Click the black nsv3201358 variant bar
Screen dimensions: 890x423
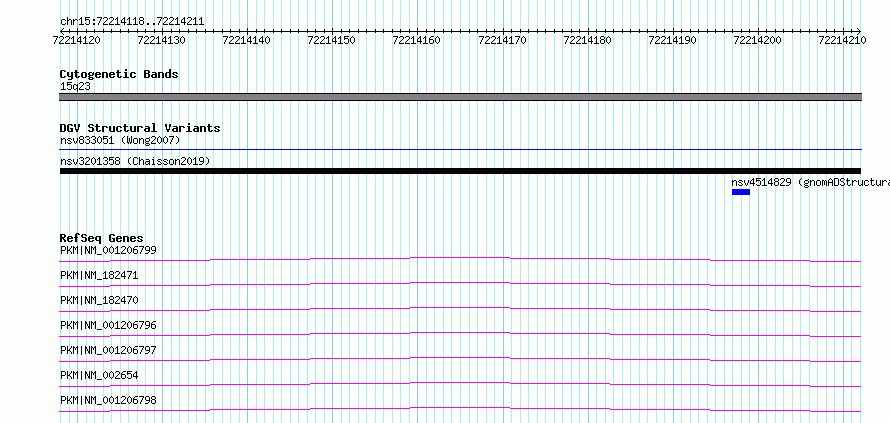pos(460,171)
